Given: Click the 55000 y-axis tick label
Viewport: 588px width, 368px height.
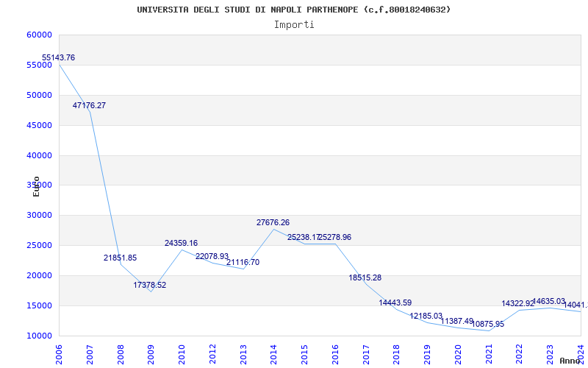Looking at the screenshot, I should click(x=39, y=65).
